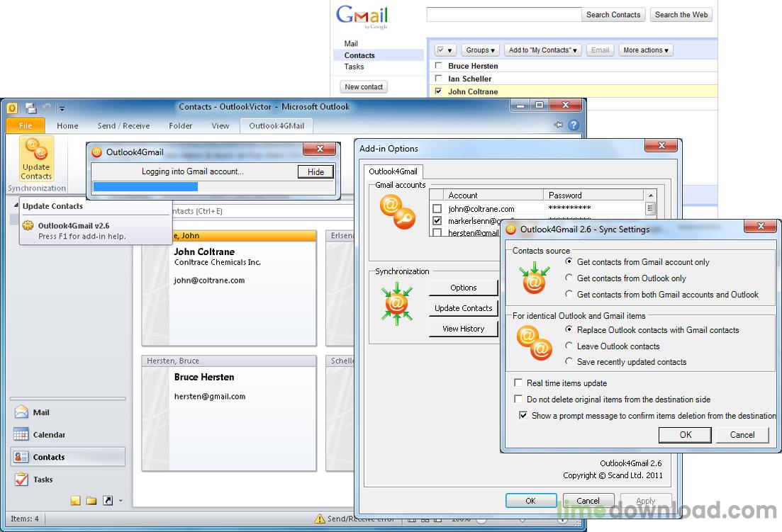Click the Folder List icon at pane bottom
Viewport: 782px width, 532px height.
pyautogui.click(x=91, y=501)
